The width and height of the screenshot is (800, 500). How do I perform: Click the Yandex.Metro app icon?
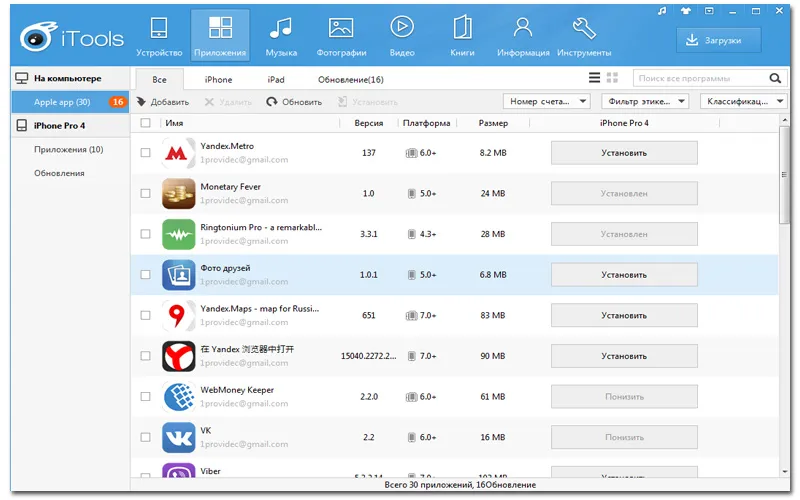178,153
